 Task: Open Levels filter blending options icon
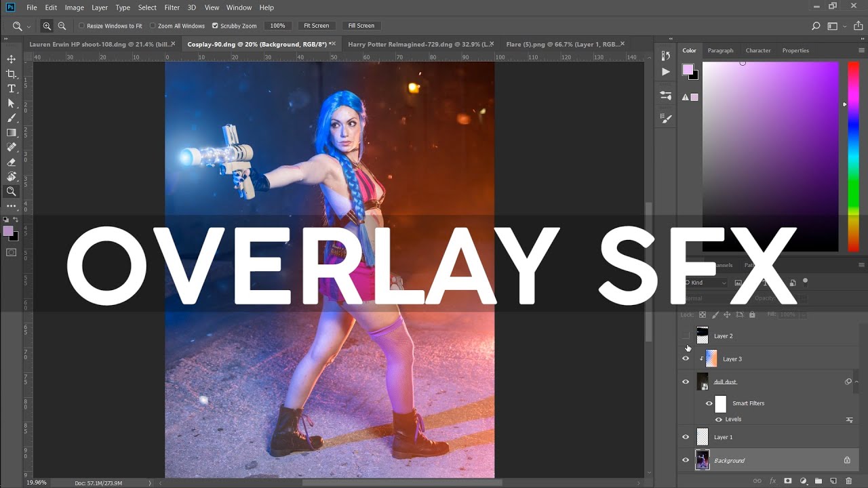click(849, 420)
